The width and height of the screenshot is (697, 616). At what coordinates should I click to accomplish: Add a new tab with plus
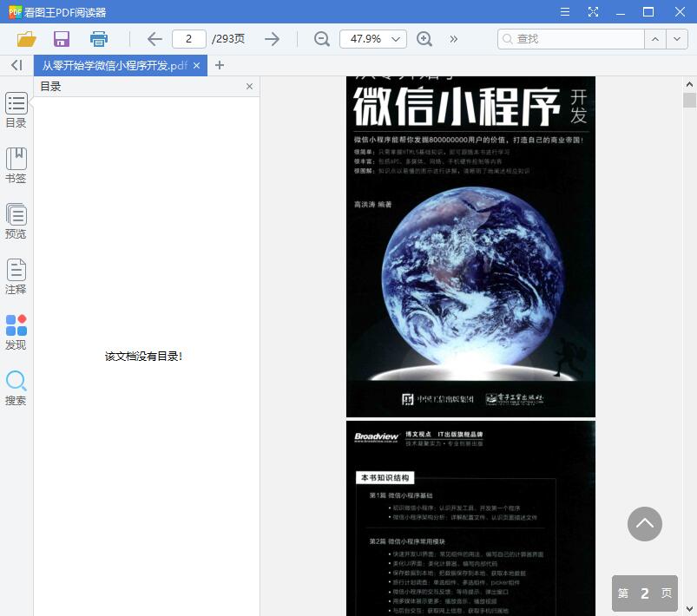click(219, 65)
